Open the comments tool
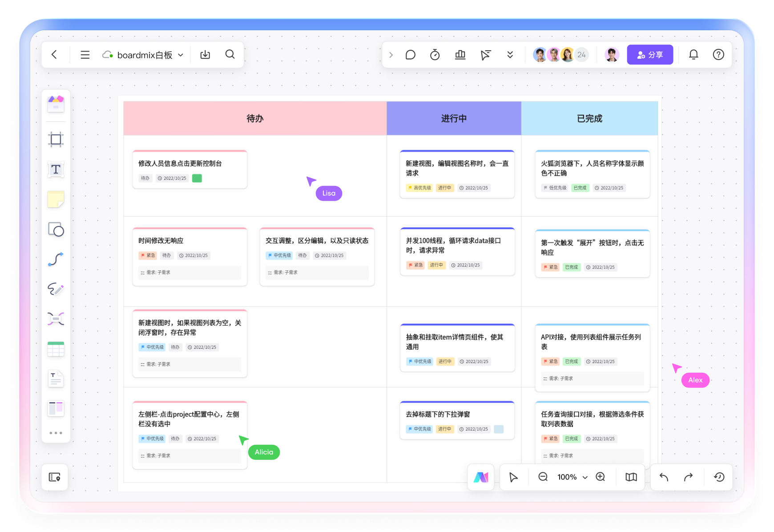774x532 pixels. [410, 55]
